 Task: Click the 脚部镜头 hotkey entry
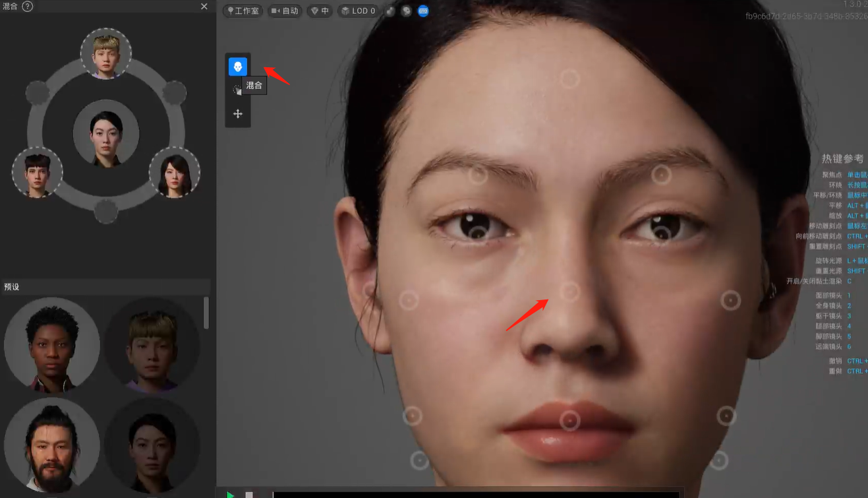click(x=833, y=336)
